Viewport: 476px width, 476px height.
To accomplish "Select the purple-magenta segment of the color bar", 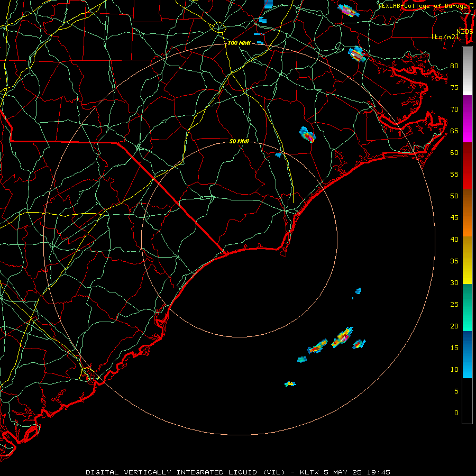I will (467, 119).
